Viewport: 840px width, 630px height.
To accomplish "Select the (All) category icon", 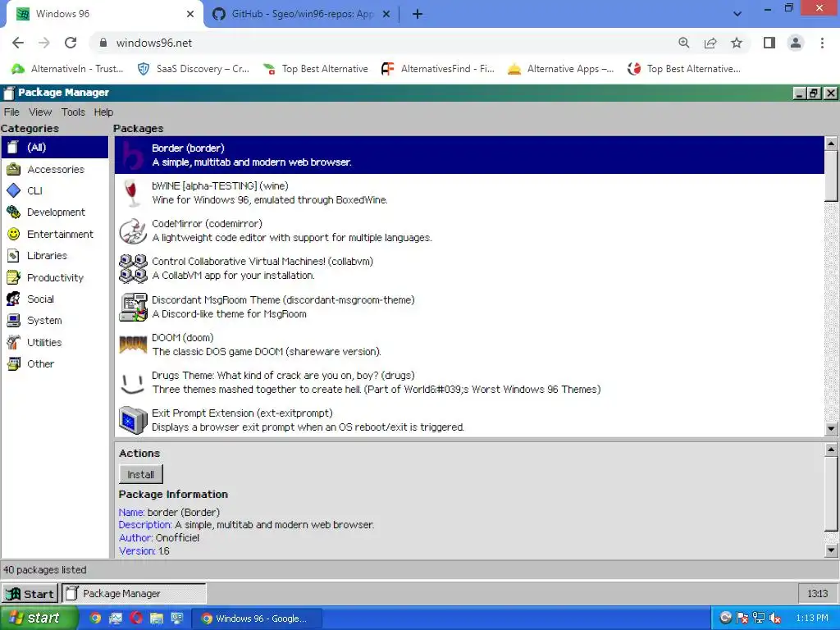I will point(13,148).
